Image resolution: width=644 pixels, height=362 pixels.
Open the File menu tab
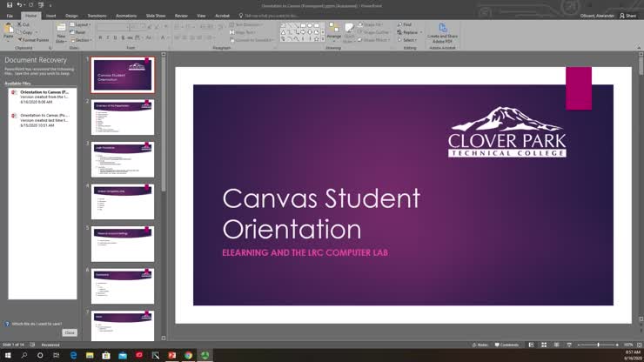point(10,16)
